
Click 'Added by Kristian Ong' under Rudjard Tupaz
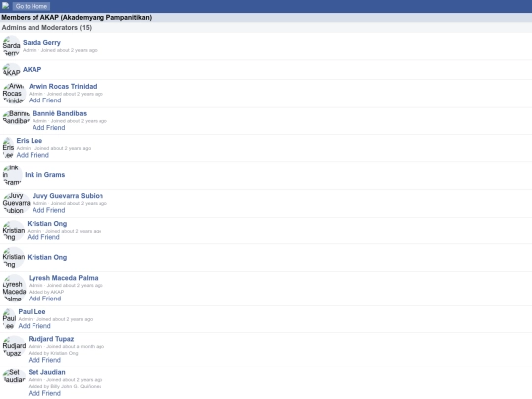click(53, 353)
